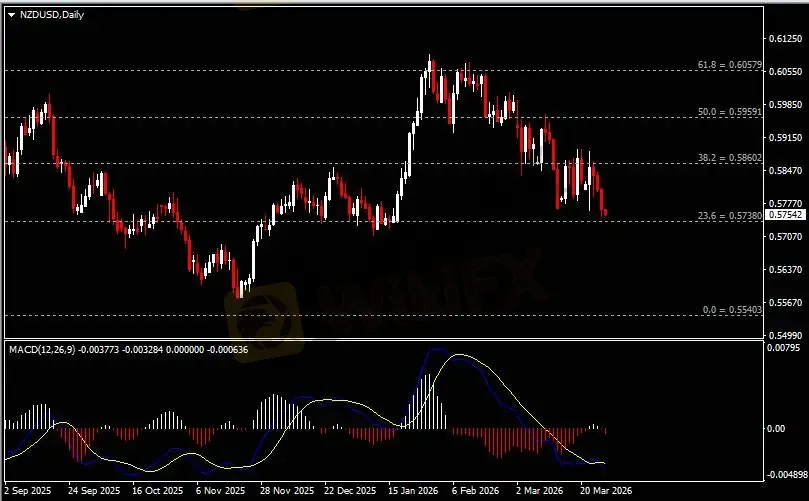
Task: Click the current price tag 0.57542
Action: pos(789,215)
